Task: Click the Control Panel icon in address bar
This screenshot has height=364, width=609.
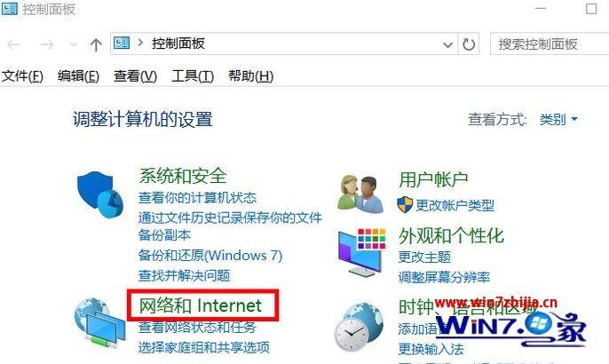Action: click(x=121, y=44)
